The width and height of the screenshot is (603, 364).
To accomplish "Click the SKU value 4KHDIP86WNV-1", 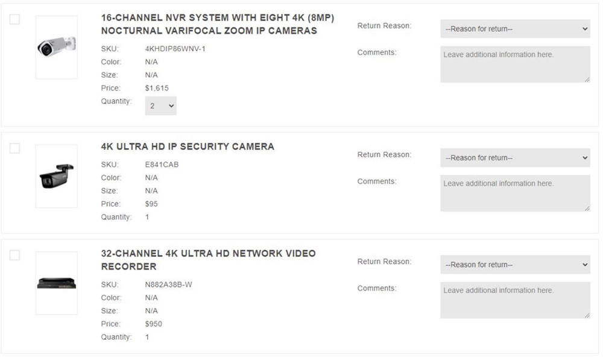I will [x=175, y=49].
